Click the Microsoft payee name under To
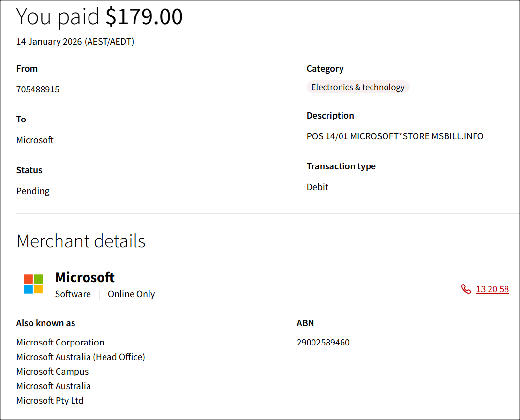The image size is (520, 420). 35,140
